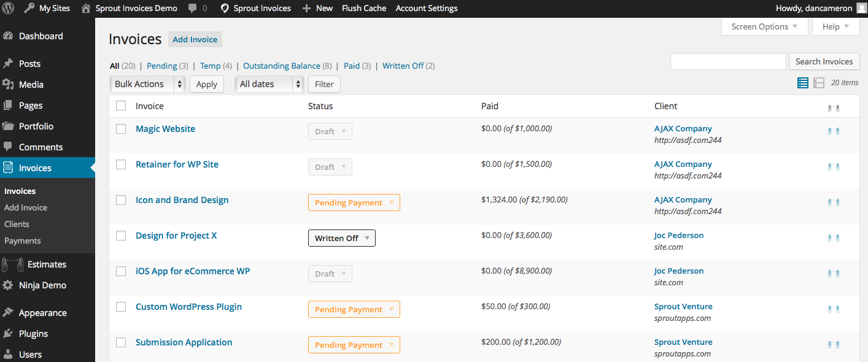Switch to list view icon
This screenshot has width=868, height=362.
click(802, 83)
